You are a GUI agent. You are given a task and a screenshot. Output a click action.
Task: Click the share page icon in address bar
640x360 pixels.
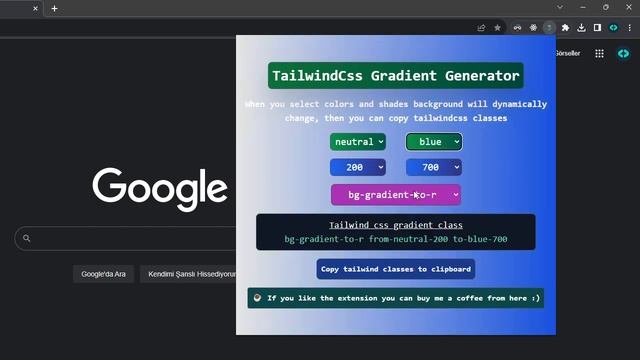click(481, 28)
